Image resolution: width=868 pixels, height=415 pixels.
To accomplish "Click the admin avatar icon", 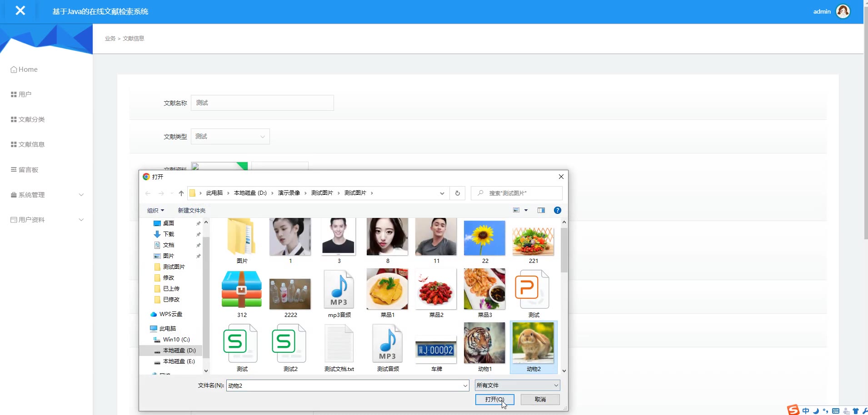I will click(843, 11).
